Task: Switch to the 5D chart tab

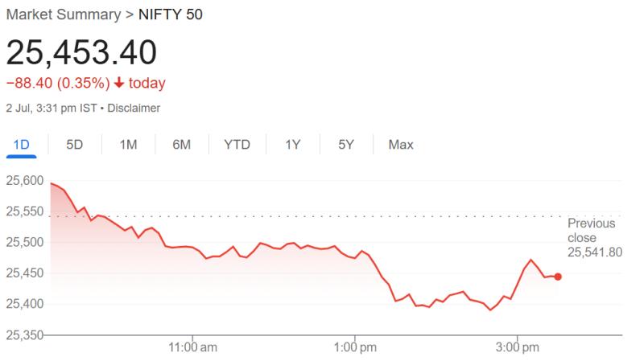Action: coord(75,145)
